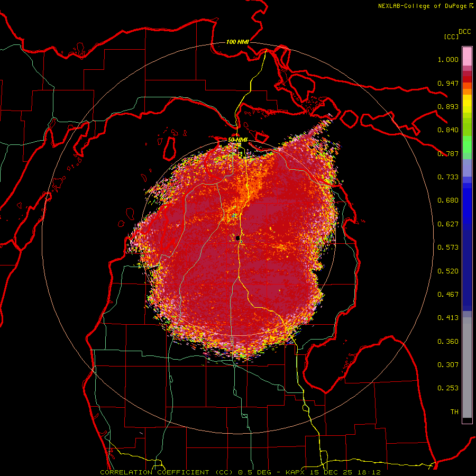Image resolution: width=476 pixels, height=476 pixels.
Task: Click the [CC] units label above color bar
Action: point(452,36)
